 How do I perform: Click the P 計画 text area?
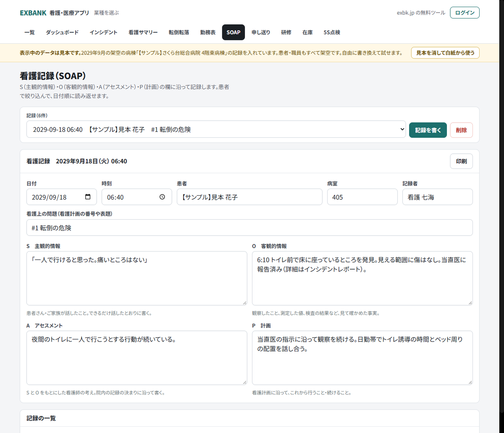362,358
